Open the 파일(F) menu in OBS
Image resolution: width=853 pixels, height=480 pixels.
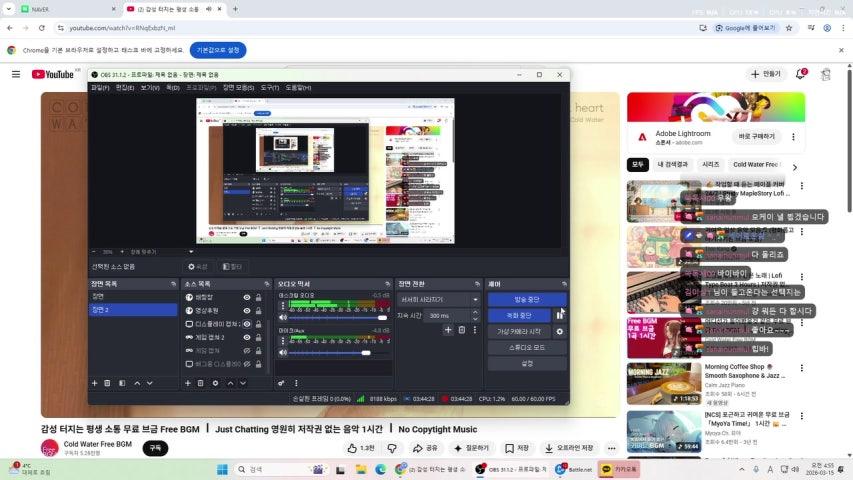click(100, 88)
